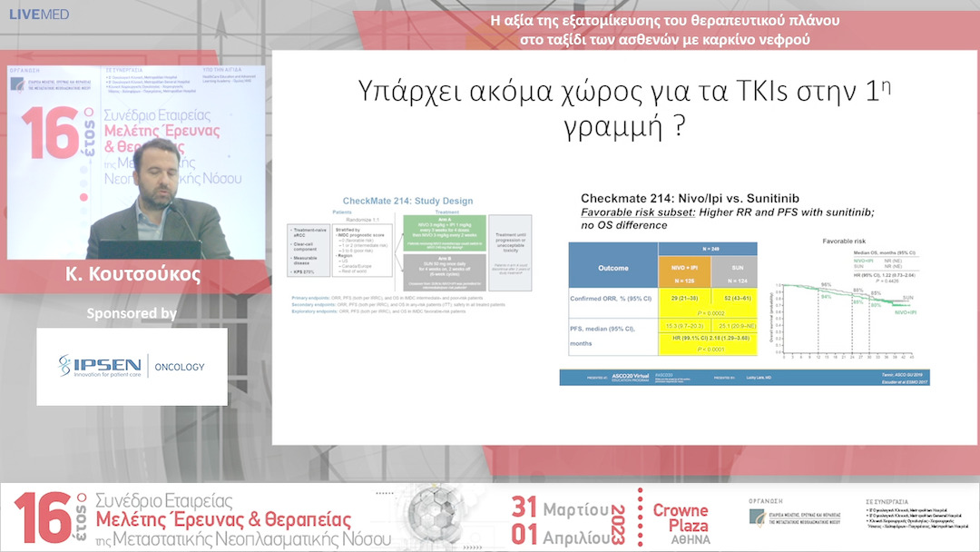Click the orange N = 249 table bar

click(708, 249)
